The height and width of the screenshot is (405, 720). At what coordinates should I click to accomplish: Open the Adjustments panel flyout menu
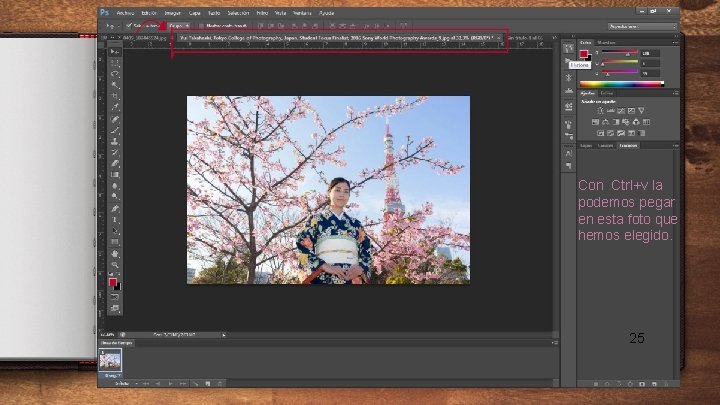(x=675, y=93)
